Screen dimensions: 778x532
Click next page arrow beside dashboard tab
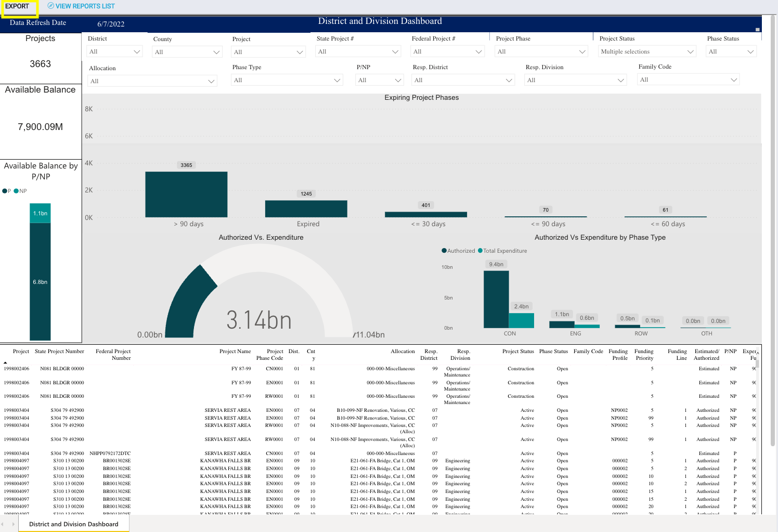tap(14, 524)
